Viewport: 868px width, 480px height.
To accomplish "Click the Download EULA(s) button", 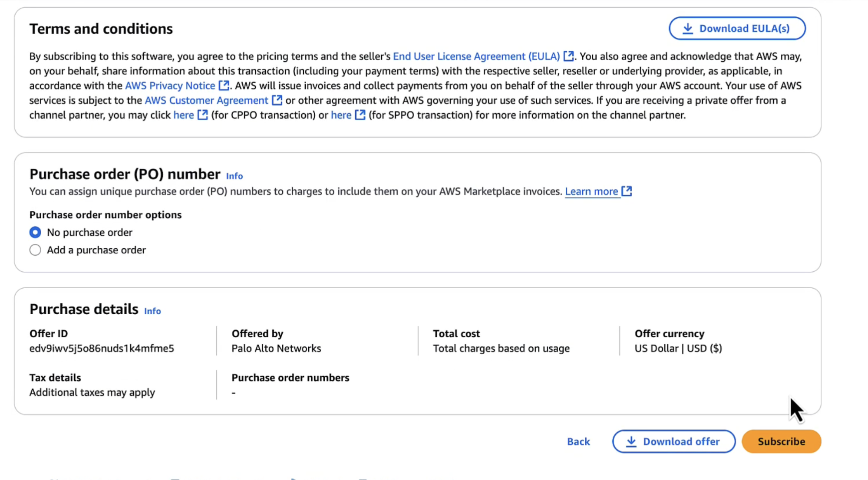I will pyautogui.click(x=737, y=29).
